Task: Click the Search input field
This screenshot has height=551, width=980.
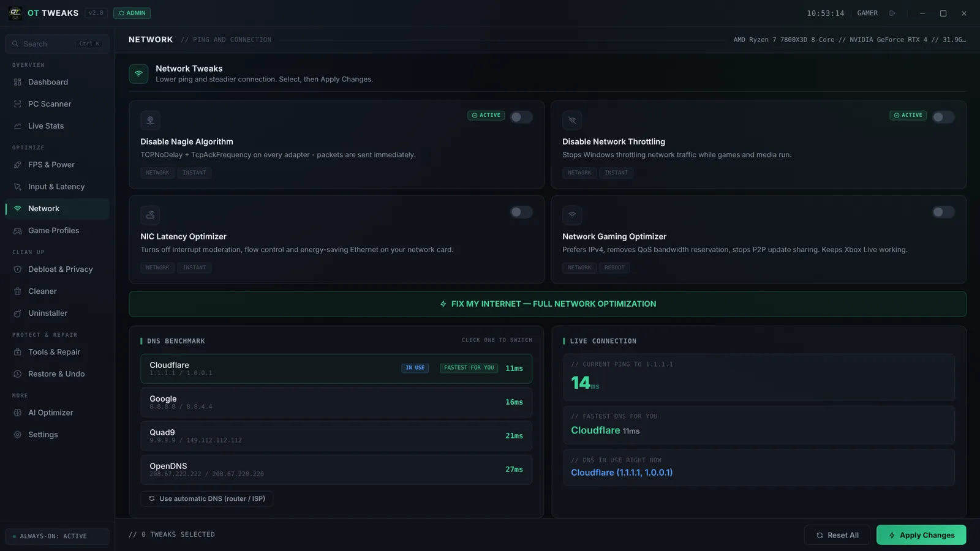Action: 57,44
